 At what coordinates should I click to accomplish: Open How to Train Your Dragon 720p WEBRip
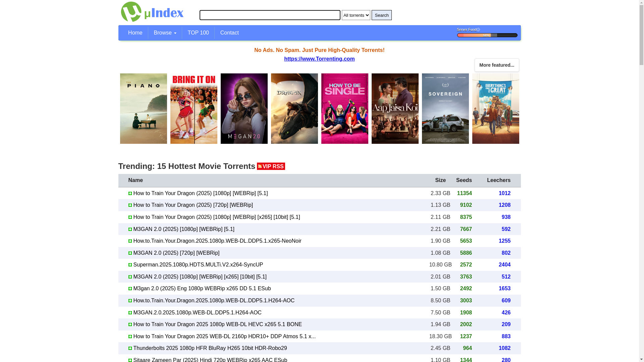(x=193, y=205)
